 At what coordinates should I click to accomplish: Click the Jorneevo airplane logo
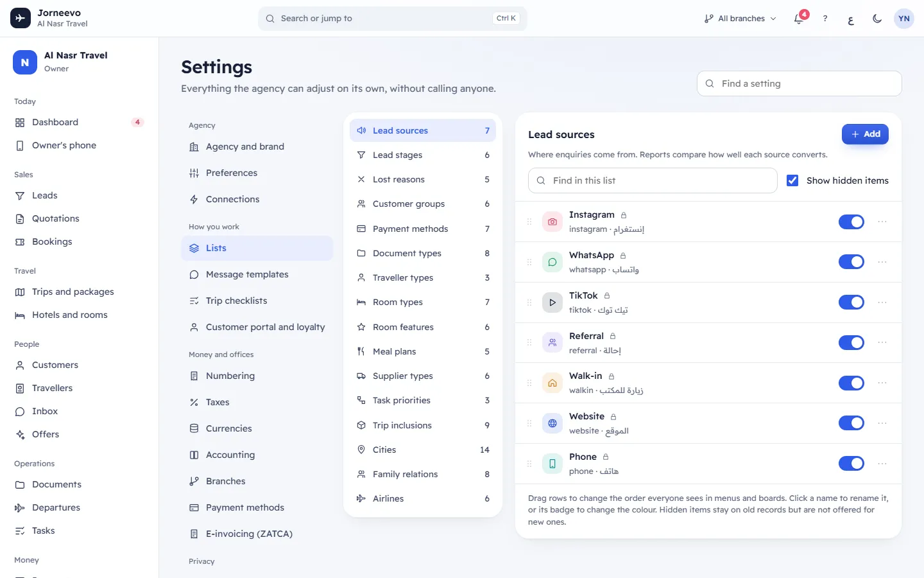pos(21,18)
